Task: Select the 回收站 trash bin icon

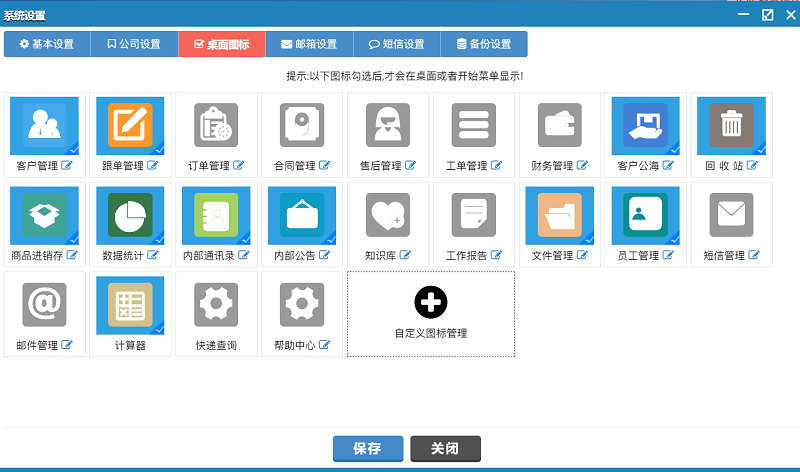Action: pos(732,126)
